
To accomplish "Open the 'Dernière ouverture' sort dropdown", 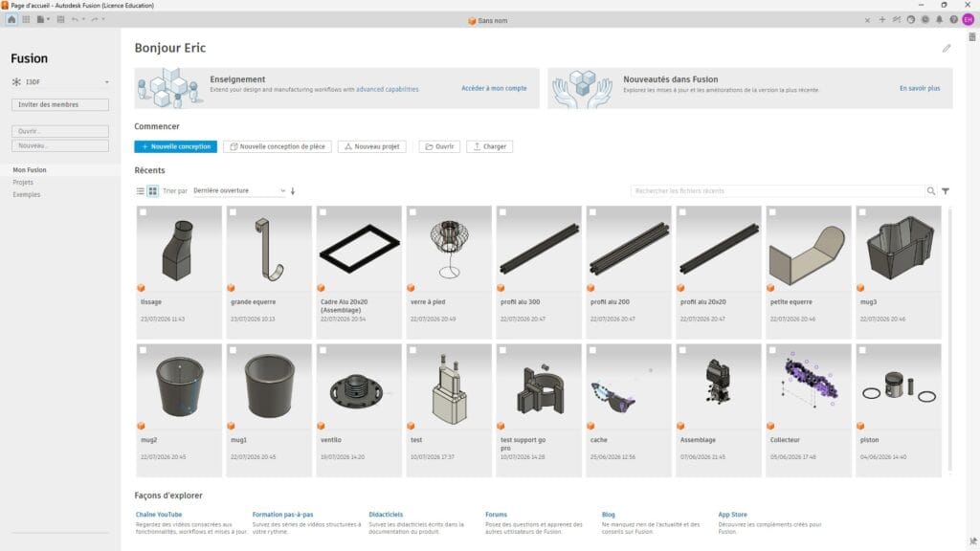I will click(239, 190).
